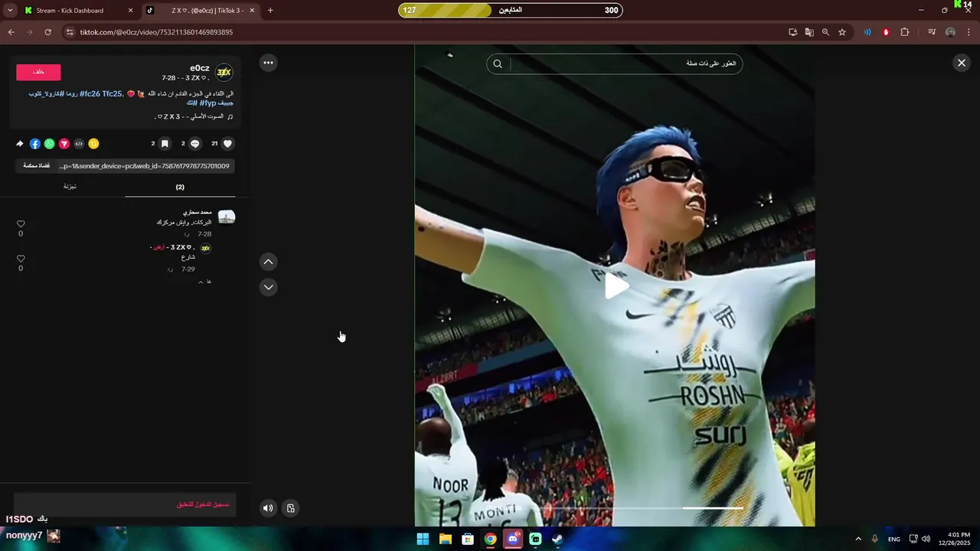
Task: Get the embed code icon
Action: point(79,143)
